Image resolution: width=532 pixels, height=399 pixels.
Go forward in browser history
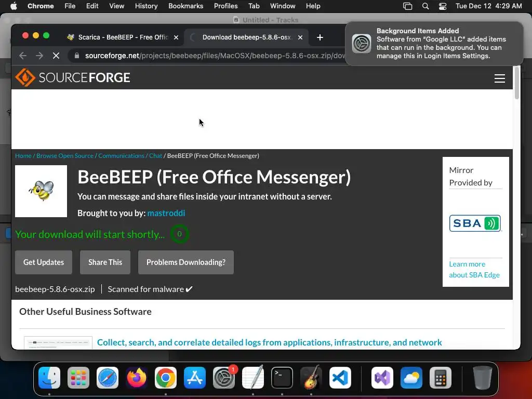pyautogui.click(x=39, y=55)
